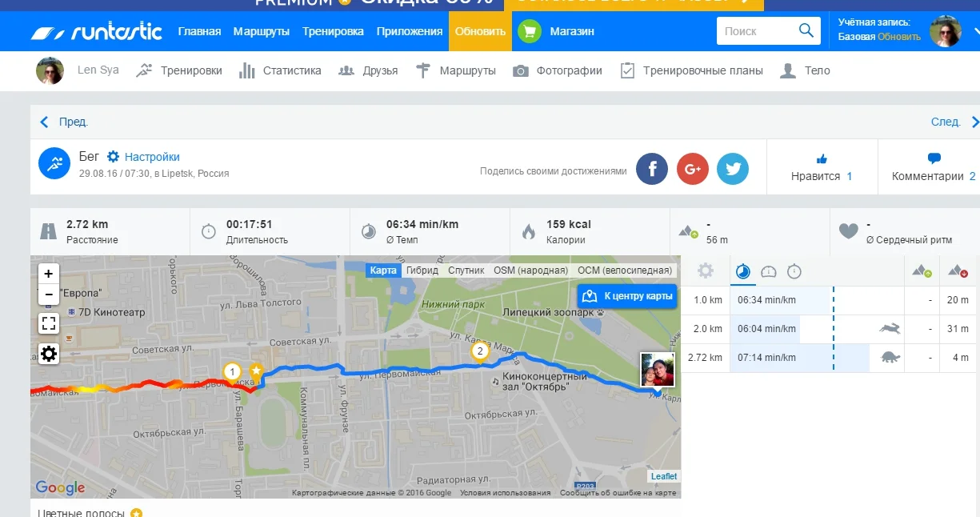Open the Главная menu
Image resolution: width=980 pixels, height=517 pixels.
pos(199,32)
